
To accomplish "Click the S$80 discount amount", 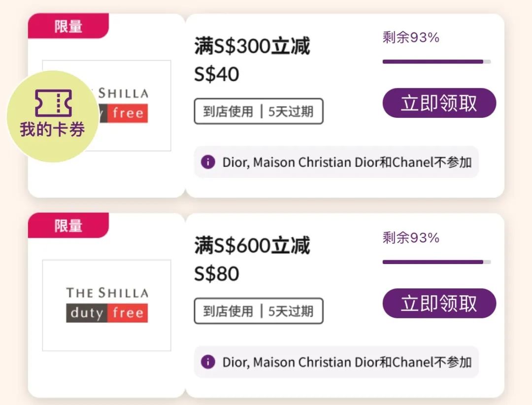I will (x=216, y=274).
